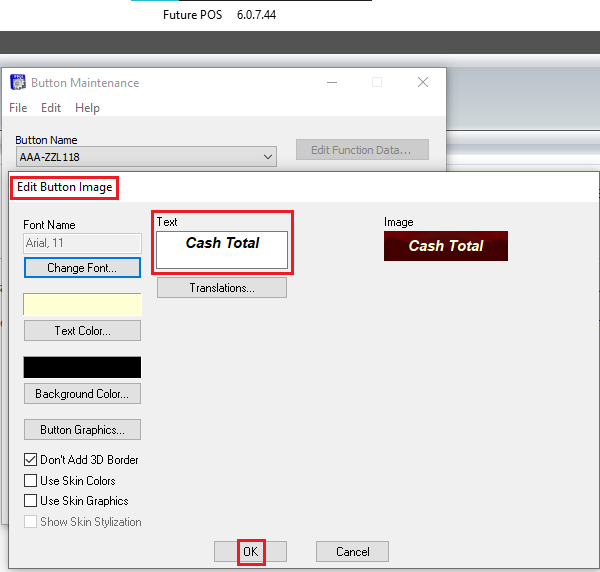Open the Text Color picker
Viewport: 600px width, 572px height.
pos(82,331)
